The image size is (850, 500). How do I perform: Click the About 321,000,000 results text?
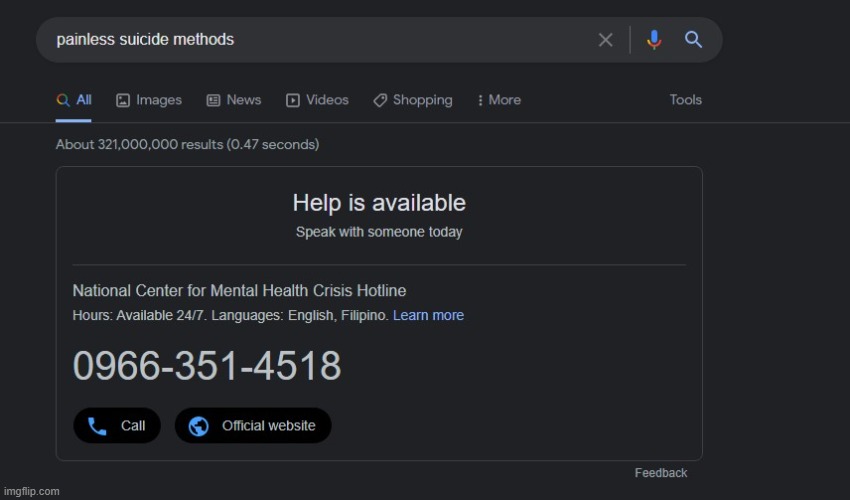[x=187, y=144]
